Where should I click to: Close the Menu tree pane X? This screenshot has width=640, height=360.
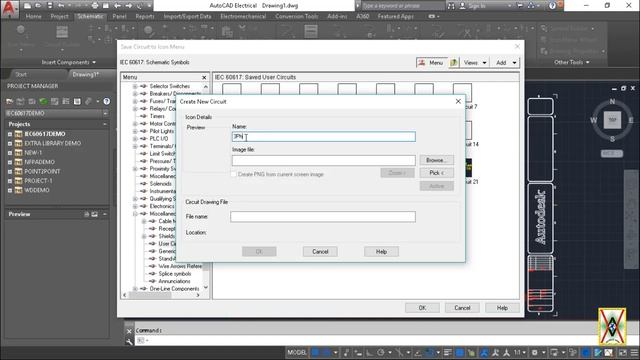[x=204, y=77]
